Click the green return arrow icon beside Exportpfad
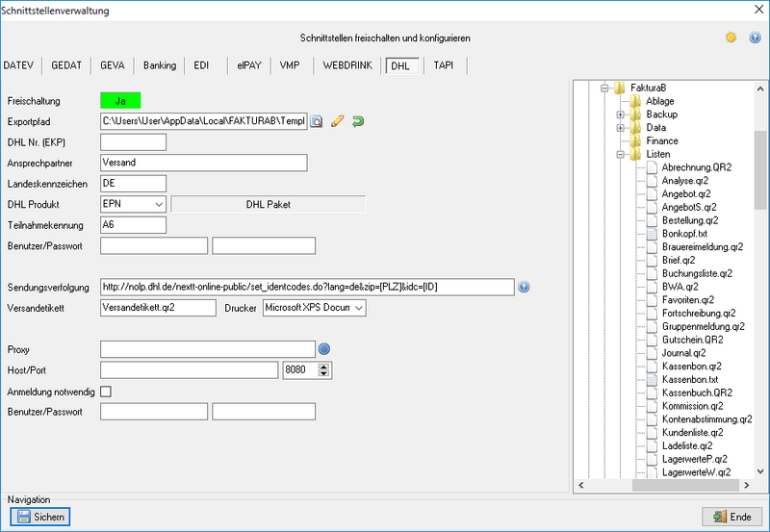The width and height of the screenshot is (770, 532). click(358, 121)
